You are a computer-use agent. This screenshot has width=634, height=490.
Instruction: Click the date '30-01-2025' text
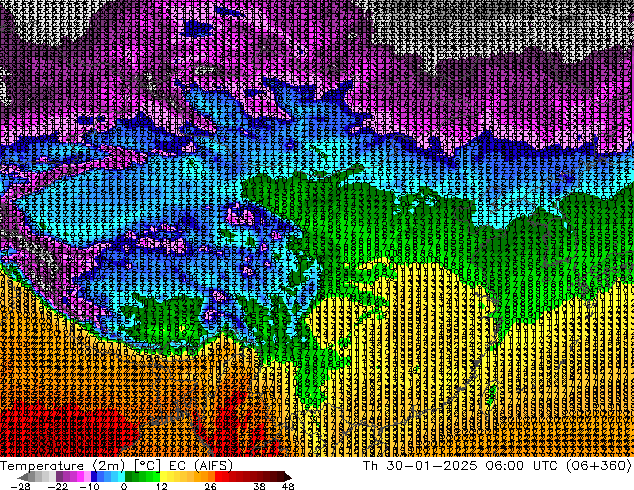click(x=432, y=466)
